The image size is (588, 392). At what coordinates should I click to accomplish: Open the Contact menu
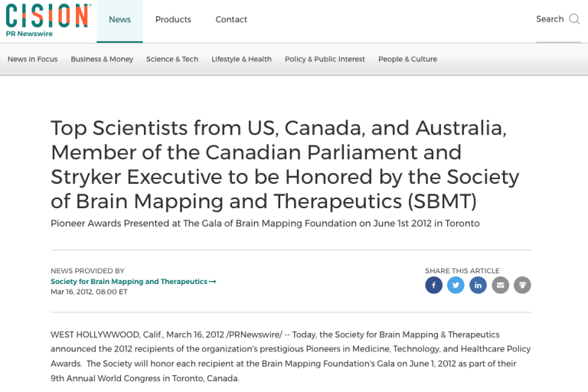pos(231,20)
